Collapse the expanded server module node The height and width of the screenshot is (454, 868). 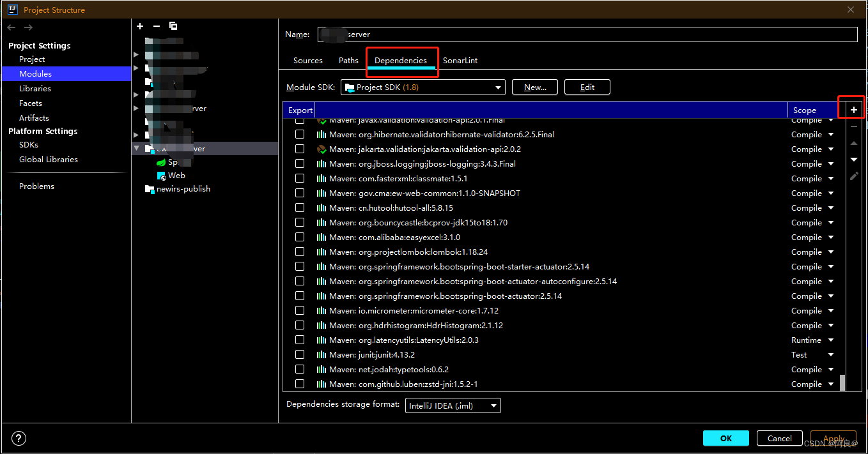[136, 149]
